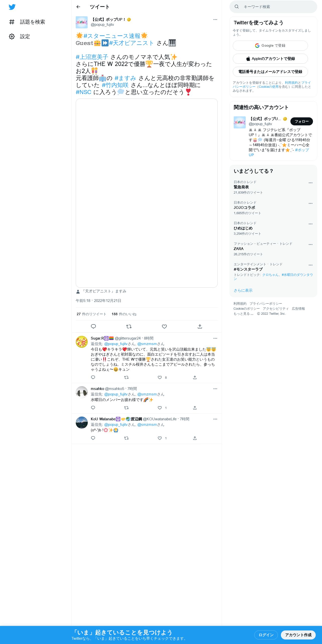Reply to the main popup_fujitv tweet
Viewport: 322px width, 644px height.
coord(93,326)
